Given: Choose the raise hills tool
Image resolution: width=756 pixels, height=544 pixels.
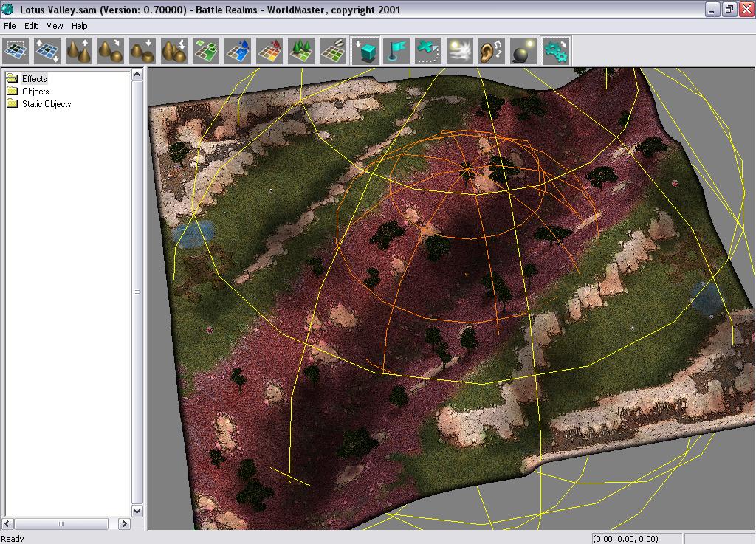Looking at the screenshot, I should click(79, 51).
